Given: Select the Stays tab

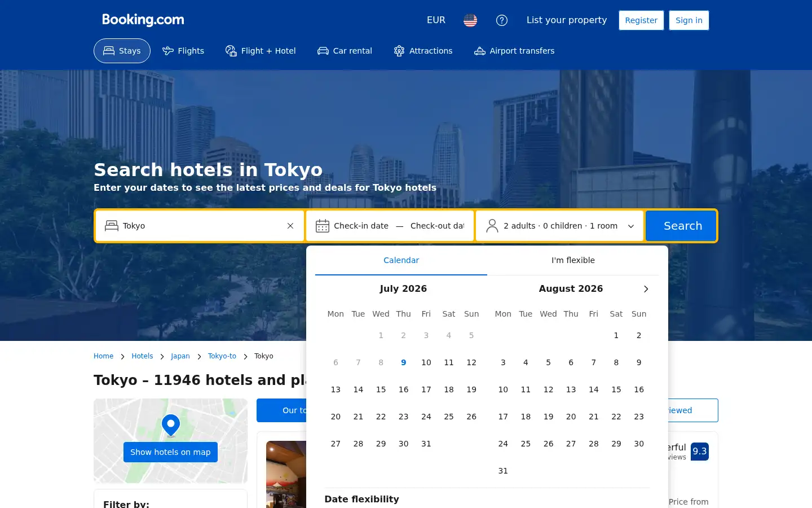Looking at the screenshot, I should (x=122, y=51).
